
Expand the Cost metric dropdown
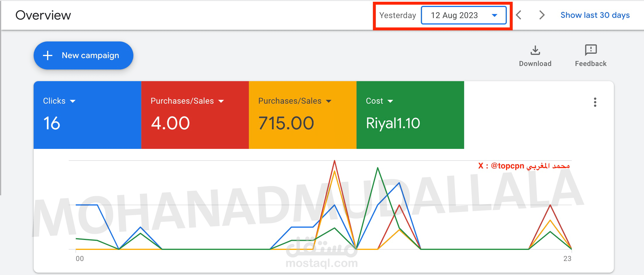tap(390, 101)
